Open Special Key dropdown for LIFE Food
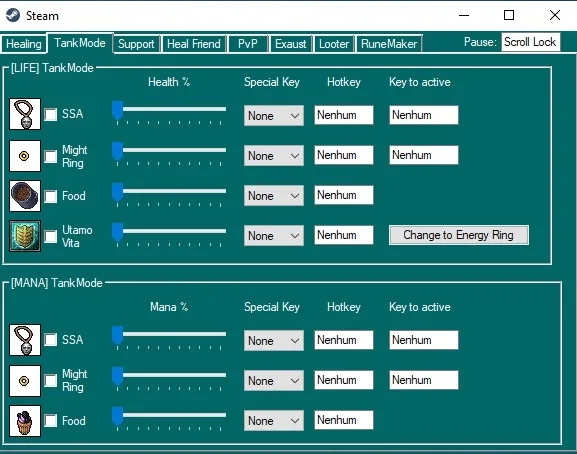Viewport: 577px width, 454px height. (x=274, y=195)
